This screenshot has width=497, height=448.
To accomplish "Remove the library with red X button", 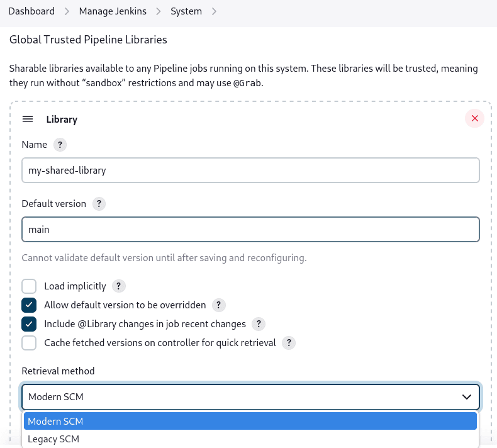I will pos(474,118).
